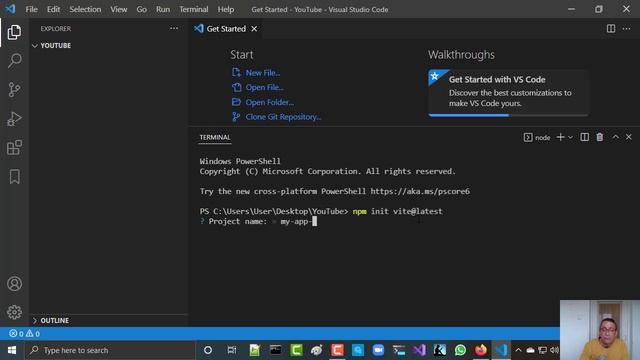Open terminal launch profile dropdown arrow
This screenshot has height=360, width=640.
pyautogui.click(x=570, y=138)
